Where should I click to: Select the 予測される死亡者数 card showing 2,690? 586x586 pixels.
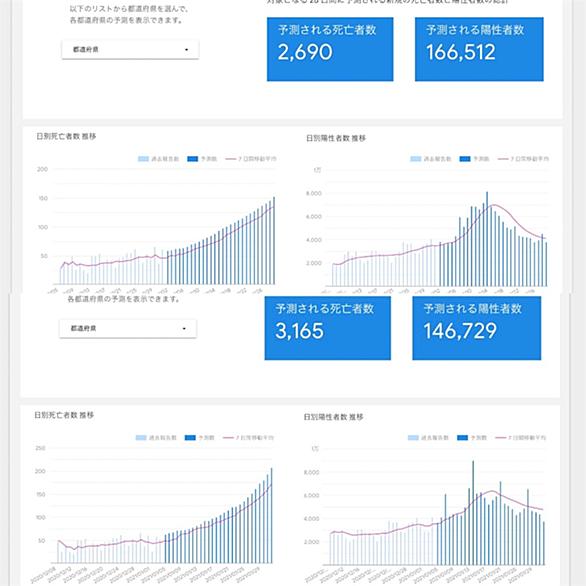coord(330,49)
